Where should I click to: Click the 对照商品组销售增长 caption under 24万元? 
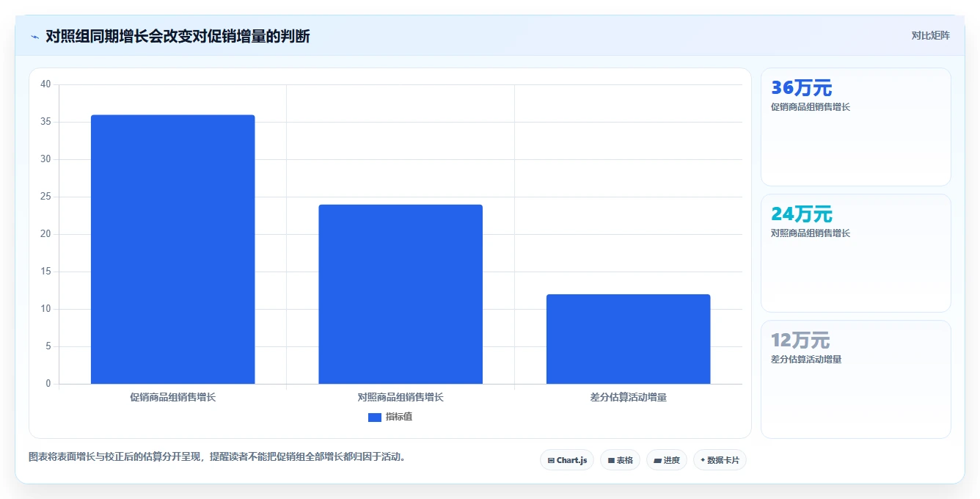point(811,233)
